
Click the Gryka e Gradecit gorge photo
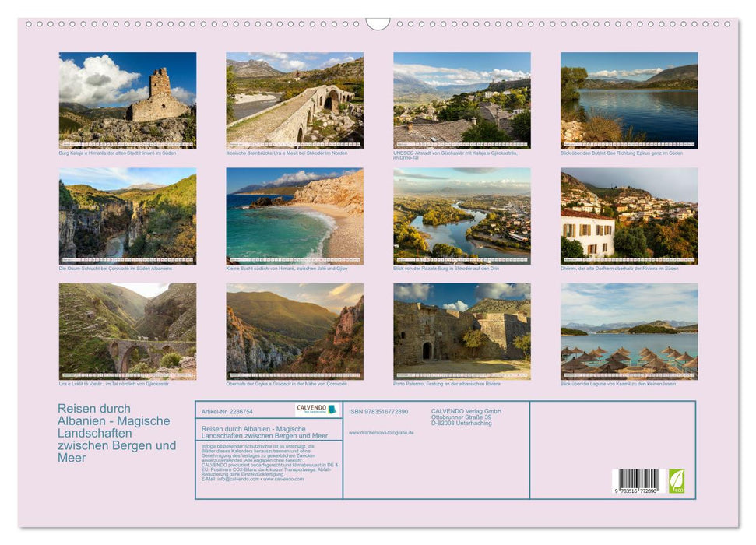[x=294, y=332]
